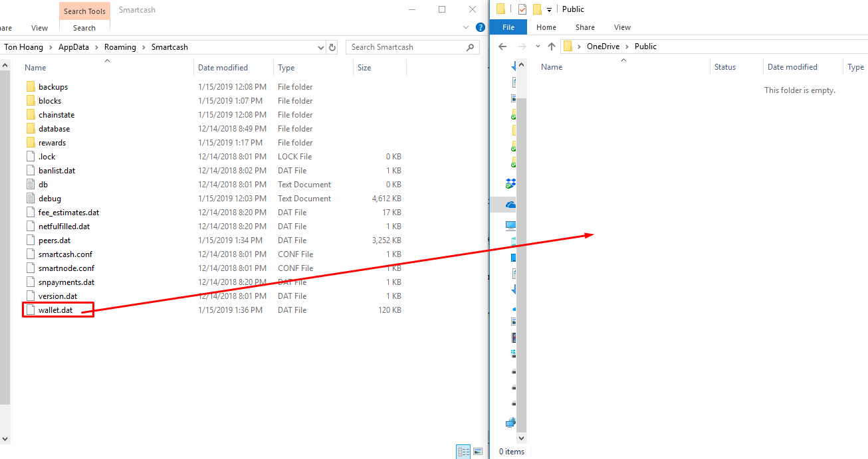Click the Properties icon in Public title bar
Viewport: 868px width, 459px height.
click(522, 9)
